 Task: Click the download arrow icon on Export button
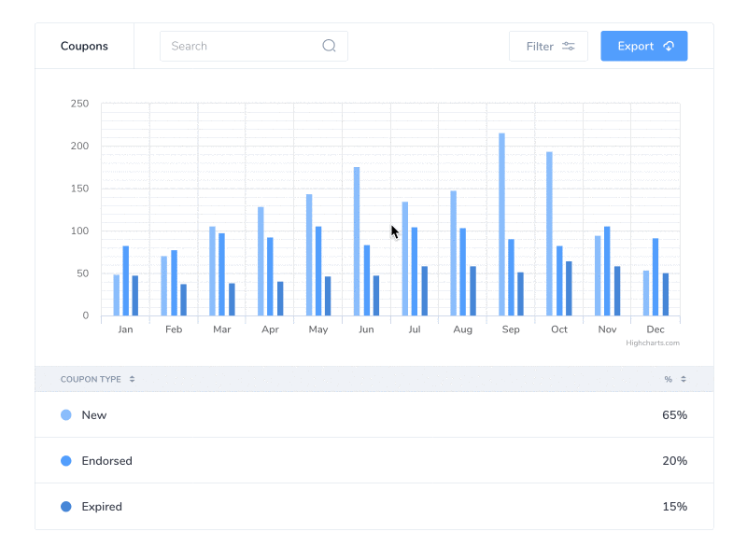coord(667,45)
